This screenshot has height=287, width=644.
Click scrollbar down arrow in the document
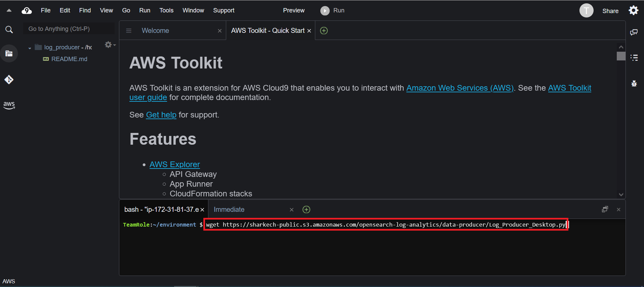pyautogui.click(x=621, y=194)
